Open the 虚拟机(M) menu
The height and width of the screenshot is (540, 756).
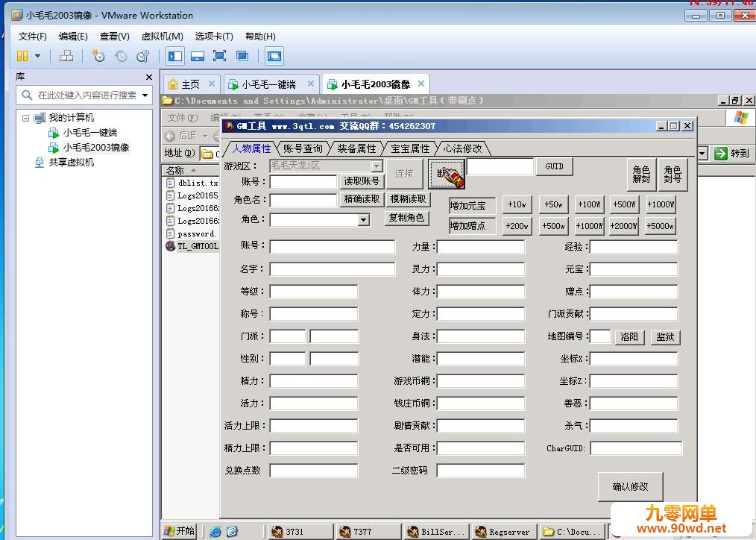(x=162, y=36)
